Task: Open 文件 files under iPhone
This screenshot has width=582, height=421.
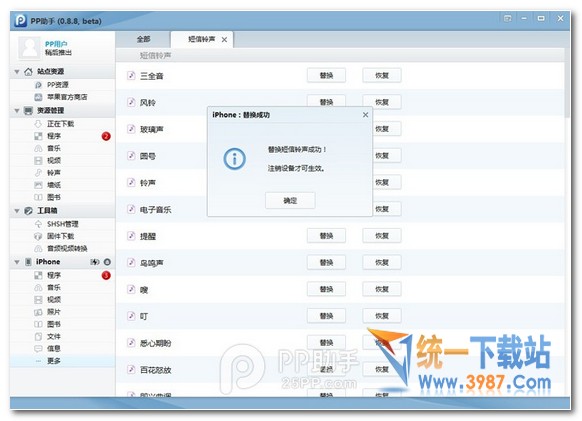Action: pos(54,337)
